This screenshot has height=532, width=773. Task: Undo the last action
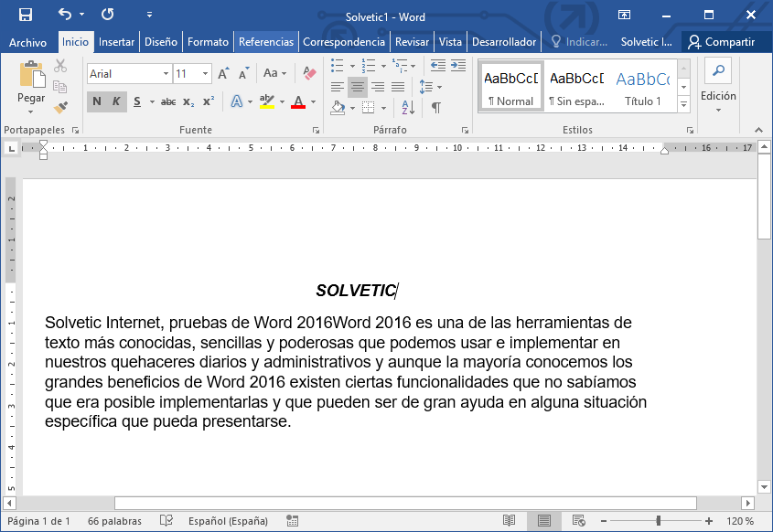(65, 15)
